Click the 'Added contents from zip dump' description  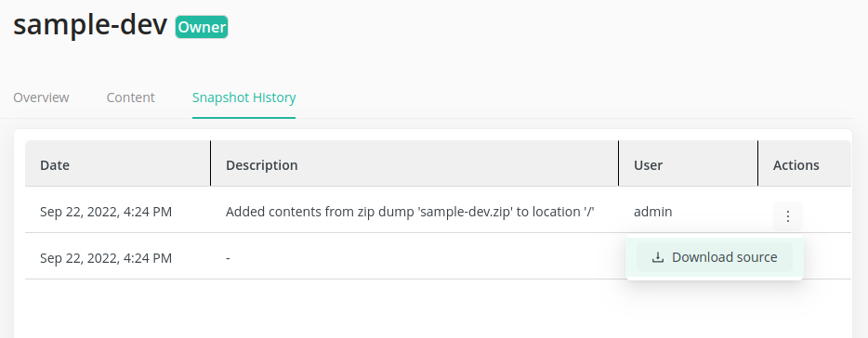[x=410, y=212]
